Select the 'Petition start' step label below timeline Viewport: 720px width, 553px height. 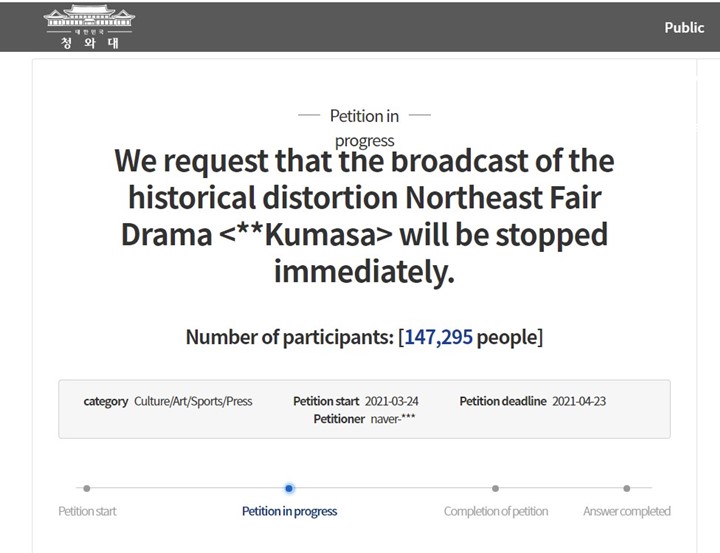[87, 511]
